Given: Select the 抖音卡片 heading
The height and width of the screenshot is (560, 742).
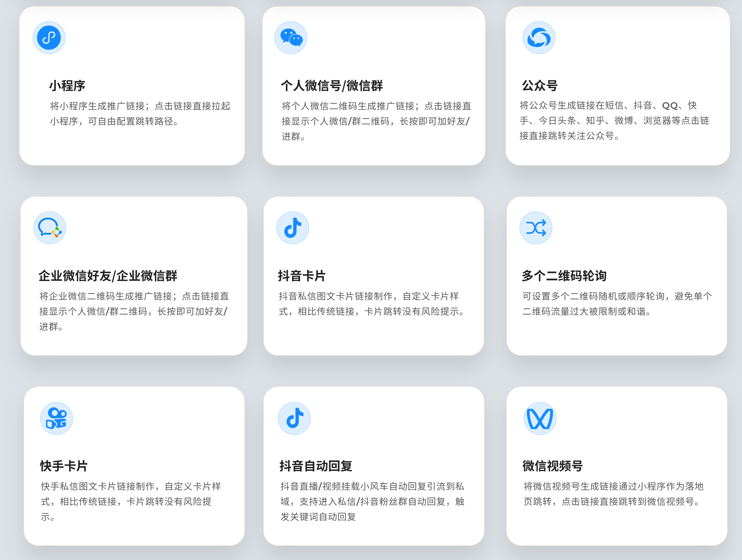Looking at the screenshot, I should [x=302, y=276].
